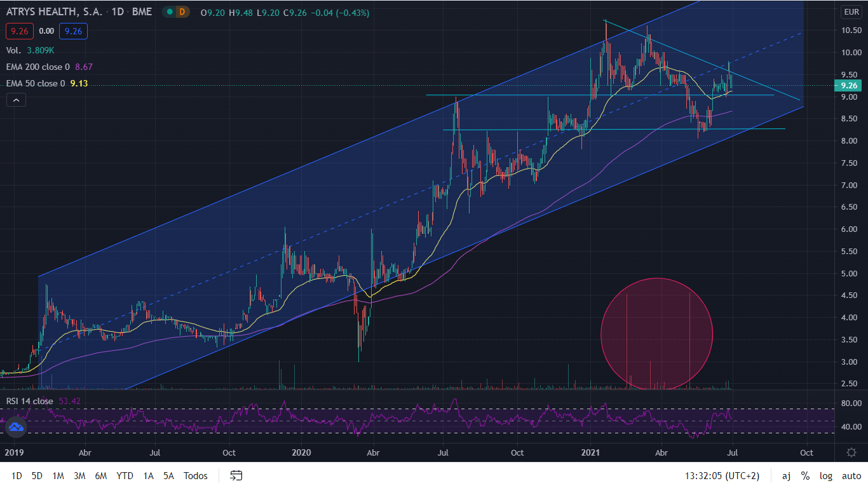This screenshot has width=868, height=488.
Task: Toggle the aj adjusted data option
Action: click(786, 475)
